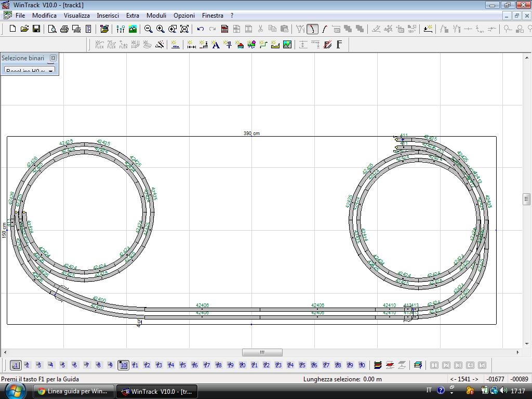Click the vertical scrollbar up arrow
This screenshot has width=532, height=399.
coord(526,58)
